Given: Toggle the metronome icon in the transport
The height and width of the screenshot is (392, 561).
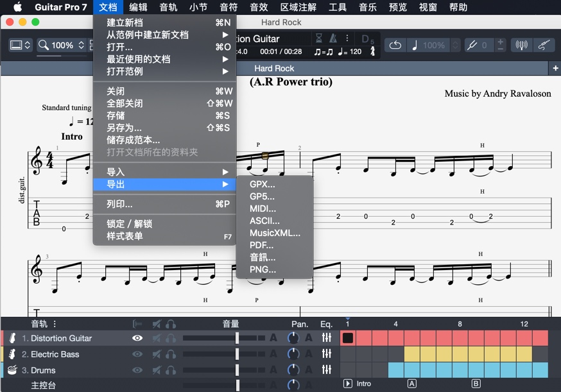Looking at the screenshot, I should click(333, 38).
